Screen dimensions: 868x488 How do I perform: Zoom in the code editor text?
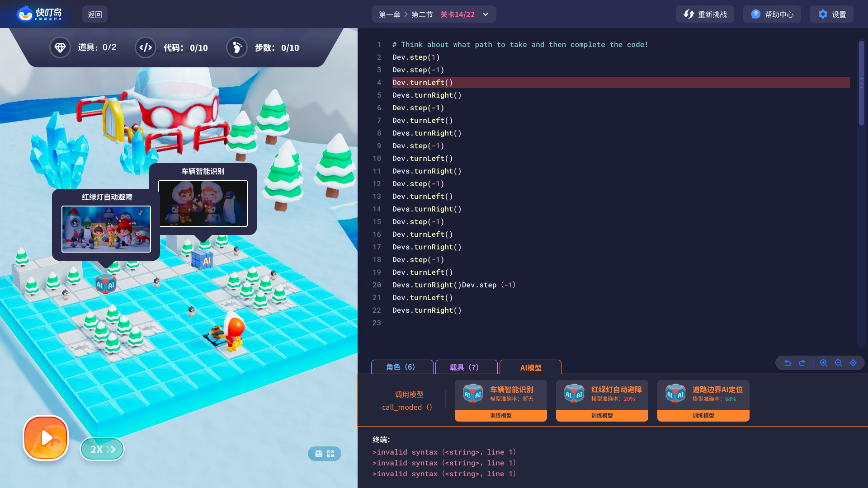point(824,363)
